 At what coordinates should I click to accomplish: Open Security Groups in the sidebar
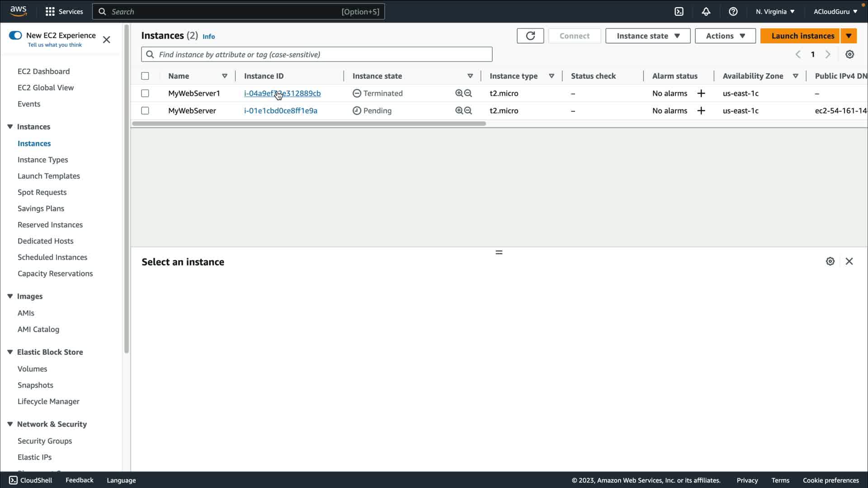45,441
